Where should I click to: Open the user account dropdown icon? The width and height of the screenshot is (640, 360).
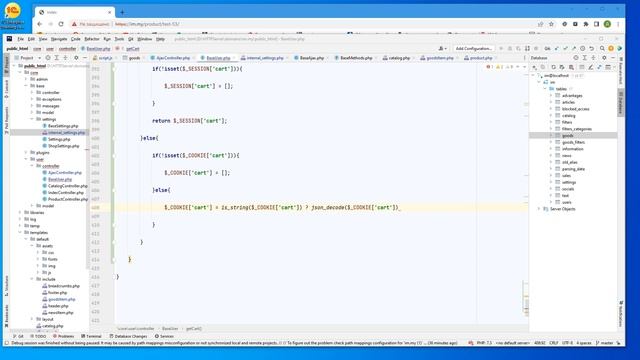442,49
